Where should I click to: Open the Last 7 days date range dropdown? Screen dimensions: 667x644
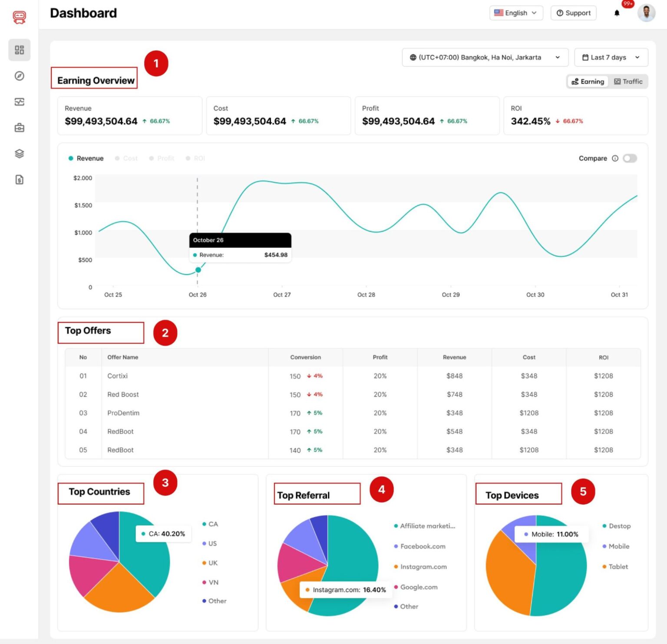click(x=611, y=57)
